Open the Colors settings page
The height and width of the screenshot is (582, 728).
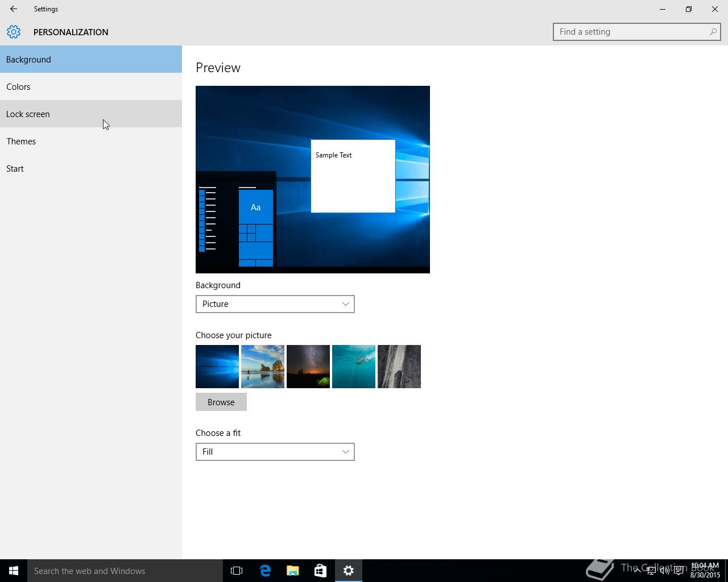tap(91, 86)
